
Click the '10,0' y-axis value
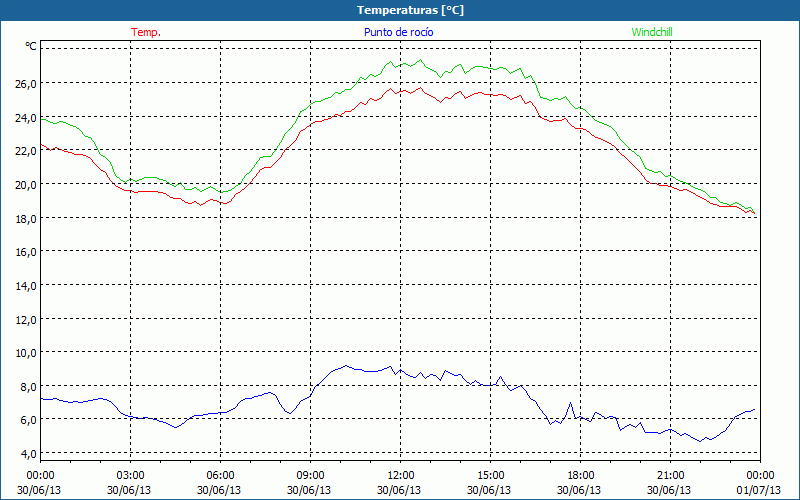point(26,354)
